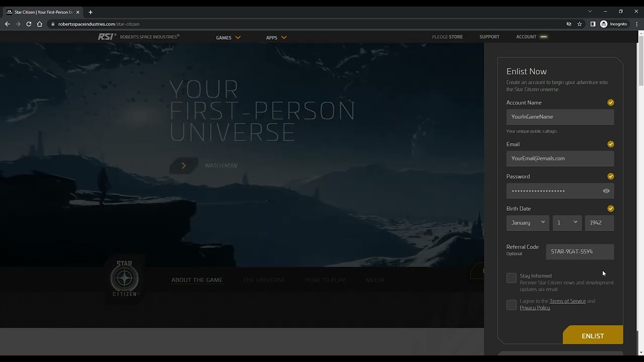The width and height of the screenshot is (644, 362).
Task: Switch to the Media tab
Action: 375,280
